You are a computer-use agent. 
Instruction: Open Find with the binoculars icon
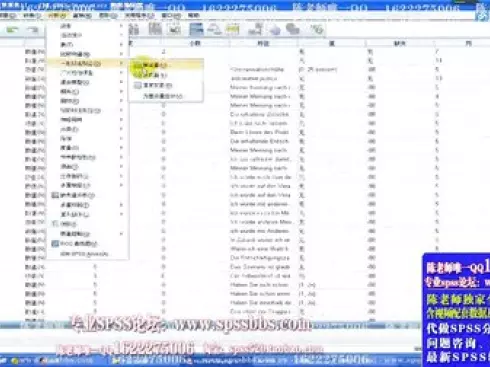(x=134, y=30)
